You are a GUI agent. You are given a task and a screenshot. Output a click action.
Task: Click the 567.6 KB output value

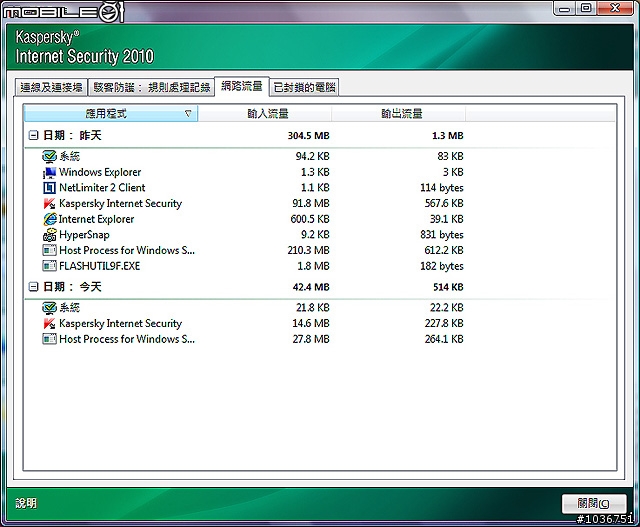[444, 203]
